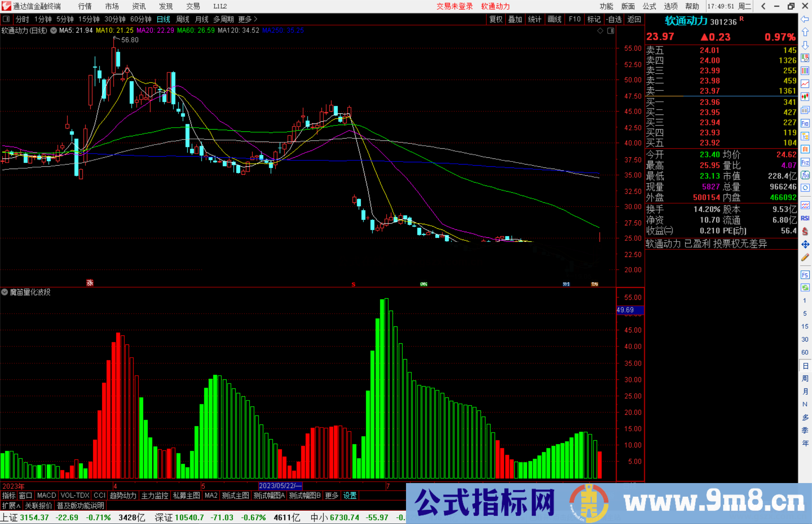Click the 返回 button in the chart toolbar
Viewport: 812px width, 524px height.
(x=634, y=19)
